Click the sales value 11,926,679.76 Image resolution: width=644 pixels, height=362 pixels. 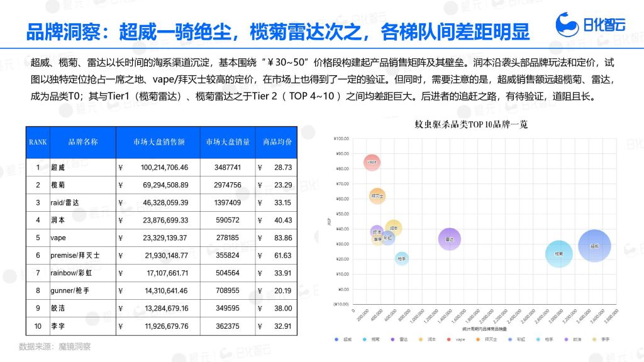click(x=166, y=326)
